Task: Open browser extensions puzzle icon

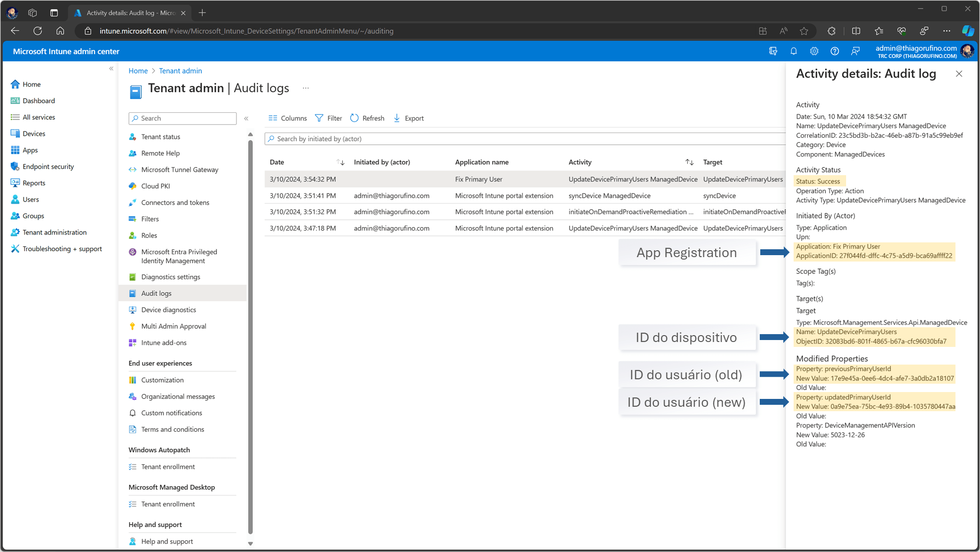Action: tap(831, 31)
